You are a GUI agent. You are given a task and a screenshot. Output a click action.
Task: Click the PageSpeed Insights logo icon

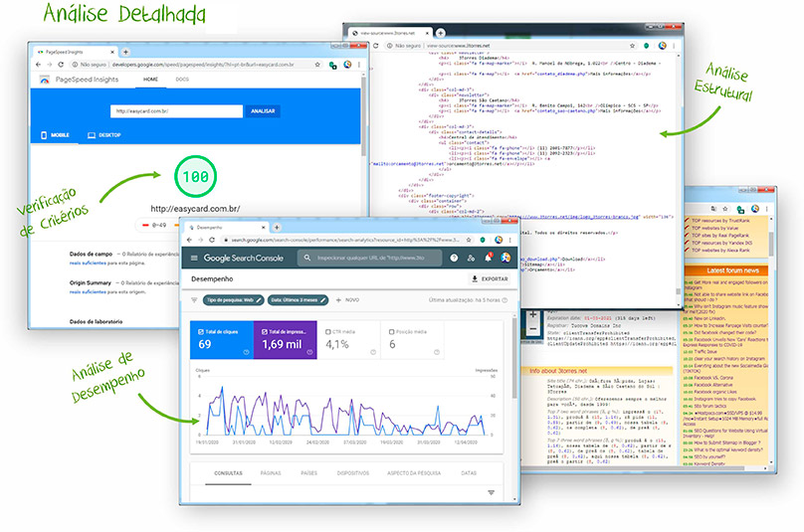45,80
